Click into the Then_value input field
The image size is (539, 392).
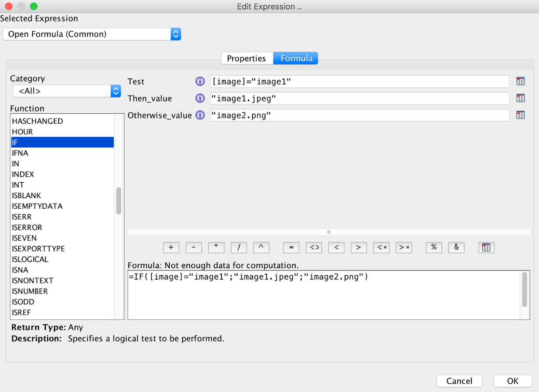pyautogui.click(x=359, y=98)
